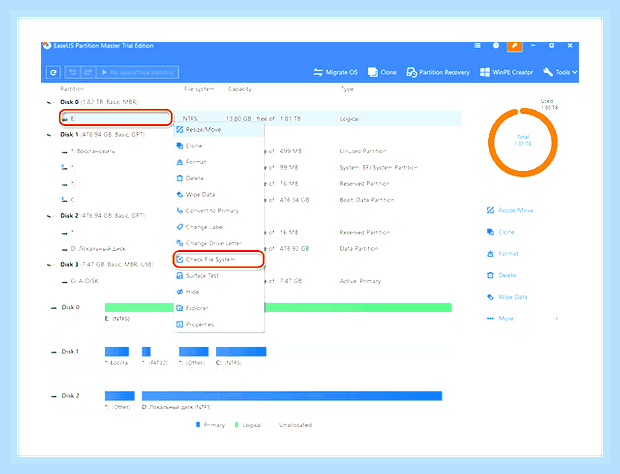
Task: Launch Partition Recovery in the toolbar
Action: click(x=438, y=72)
